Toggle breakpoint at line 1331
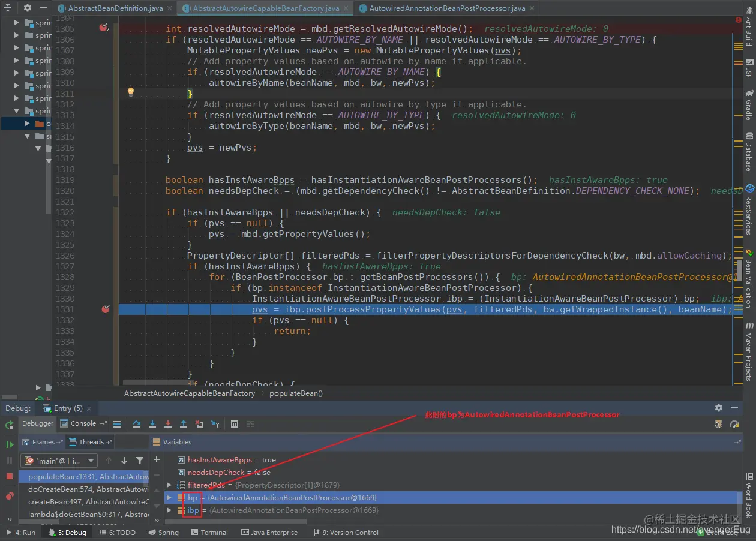 tap(106, 309)
